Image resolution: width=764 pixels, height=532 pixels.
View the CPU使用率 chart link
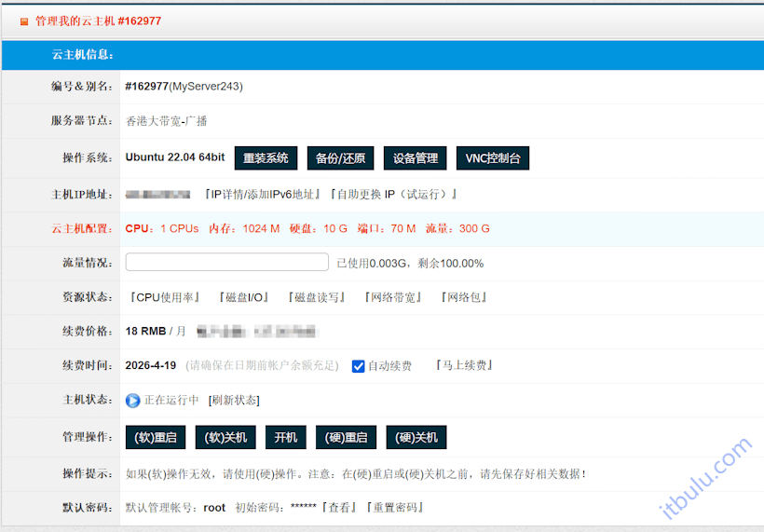coord(165,297)
